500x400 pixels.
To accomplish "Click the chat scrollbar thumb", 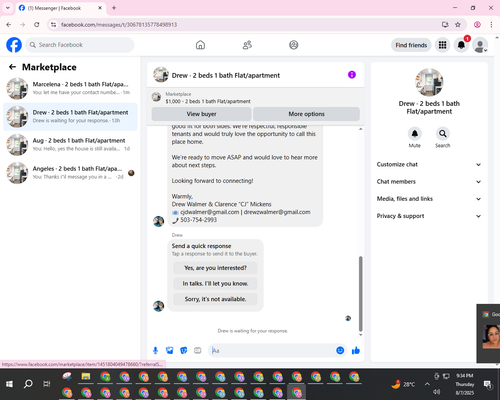I will (x=360, y=293).
